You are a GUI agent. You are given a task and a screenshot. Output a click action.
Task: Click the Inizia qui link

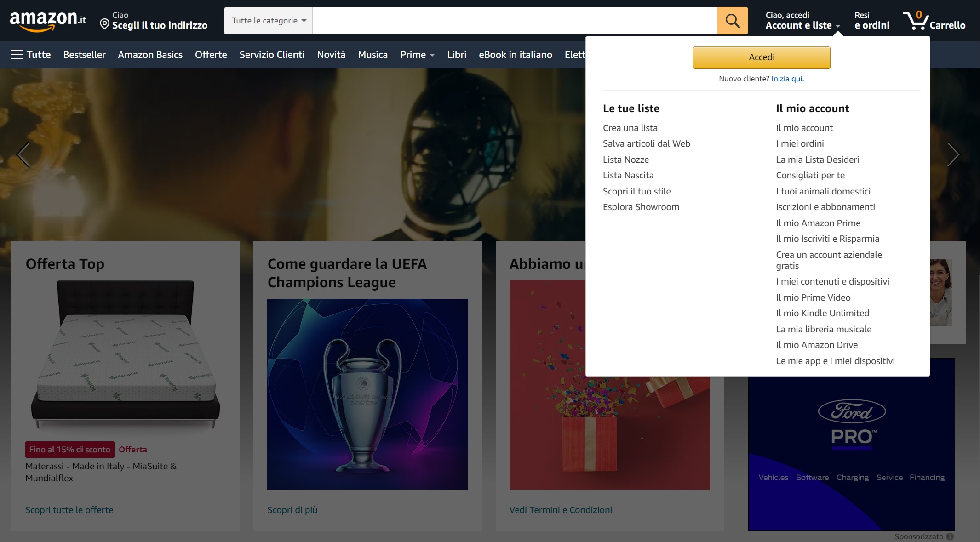coord(787,79)
